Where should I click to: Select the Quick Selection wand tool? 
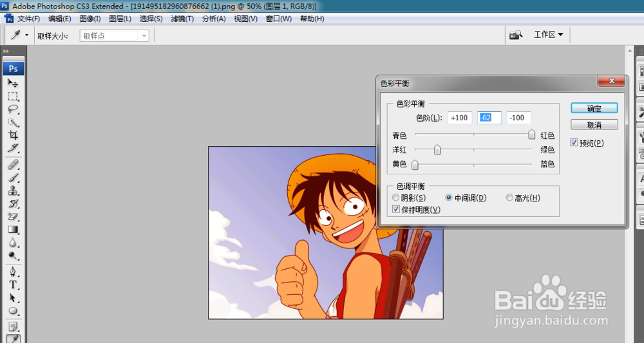(13, 122)
